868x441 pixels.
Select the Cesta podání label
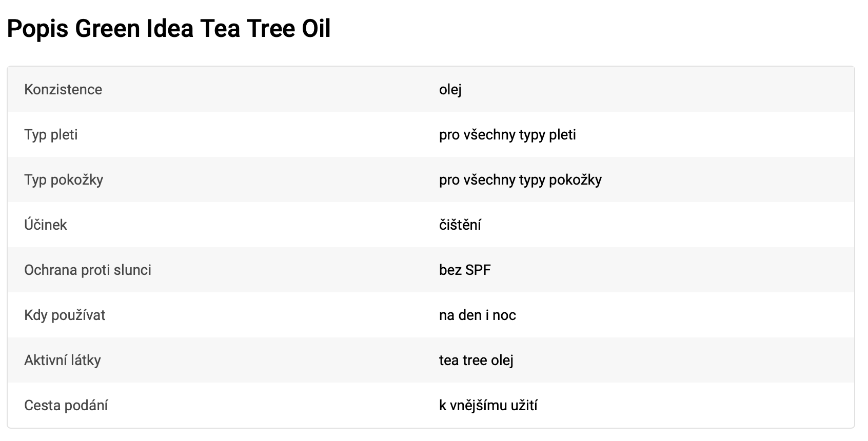point(66,405)
